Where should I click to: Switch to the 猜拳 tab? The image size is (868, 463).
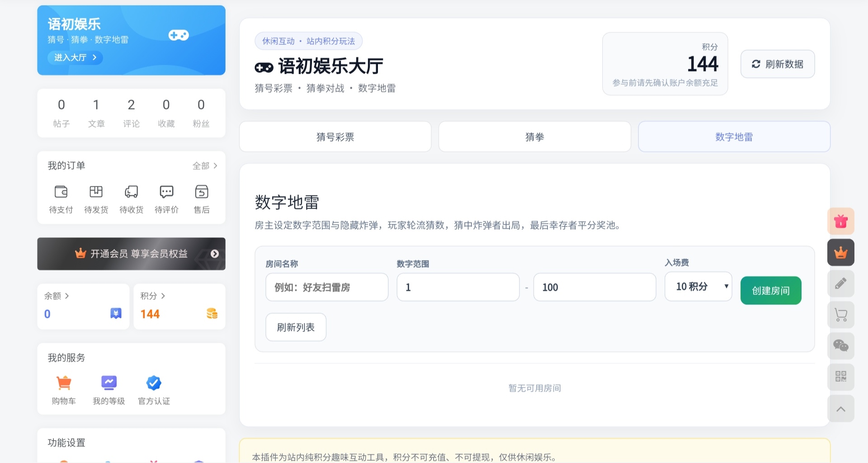[x=535, y=137]
